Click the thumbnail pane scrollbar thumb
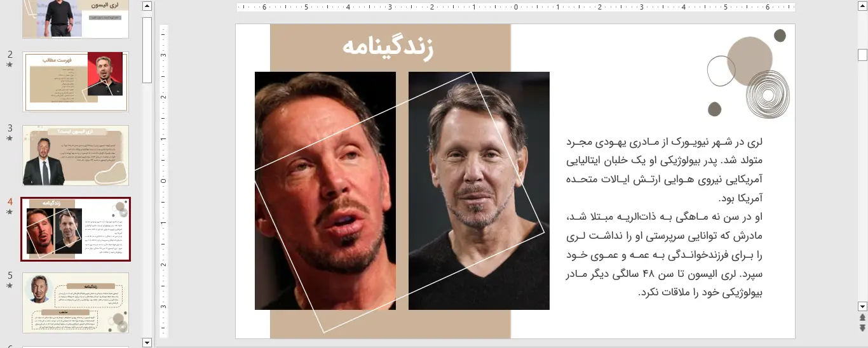868x348 pixels. click(147, 50)
